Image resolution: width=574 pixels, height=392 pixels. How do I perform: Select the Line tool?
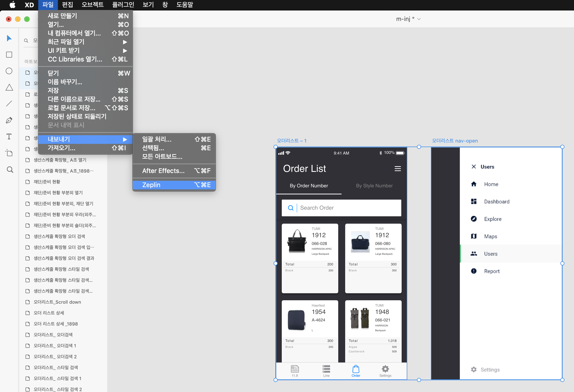click(x=9, y=104)
